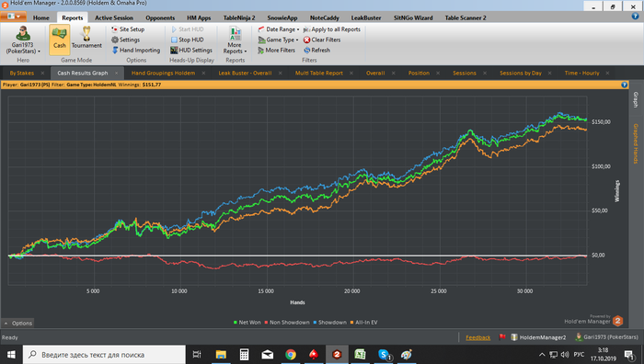The width and height of the screenshot is (644, 364).
Task: Close the Hand Groupings Holdem tab
Action: tap(203, 73)
